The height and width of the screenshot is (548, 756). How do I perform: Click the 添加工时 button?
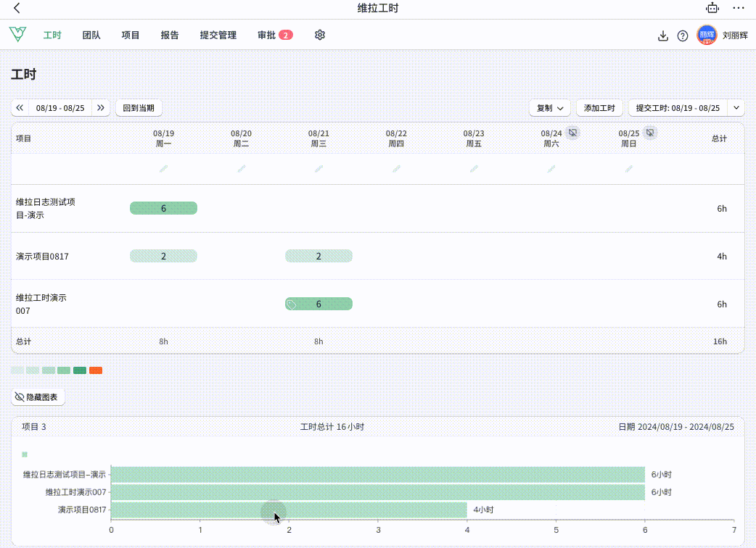click(599, 108)
